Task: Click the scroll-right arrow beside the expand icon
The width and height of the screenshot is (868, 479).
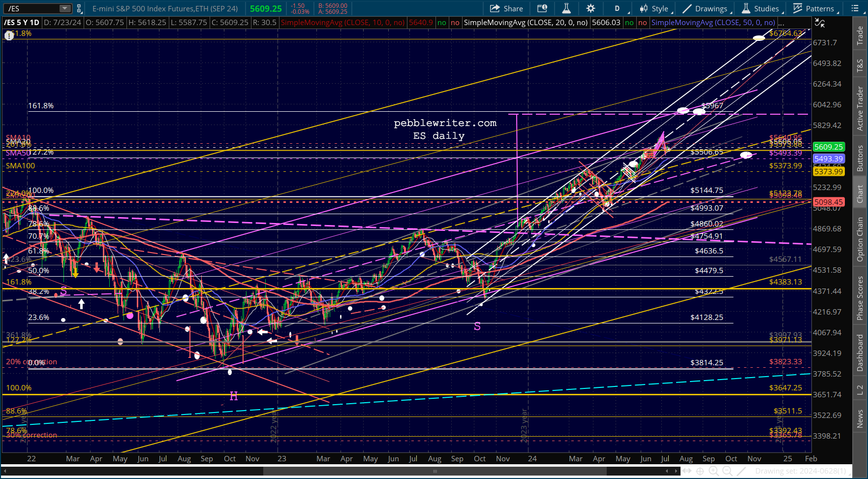Action: click(x=676, y=471)
